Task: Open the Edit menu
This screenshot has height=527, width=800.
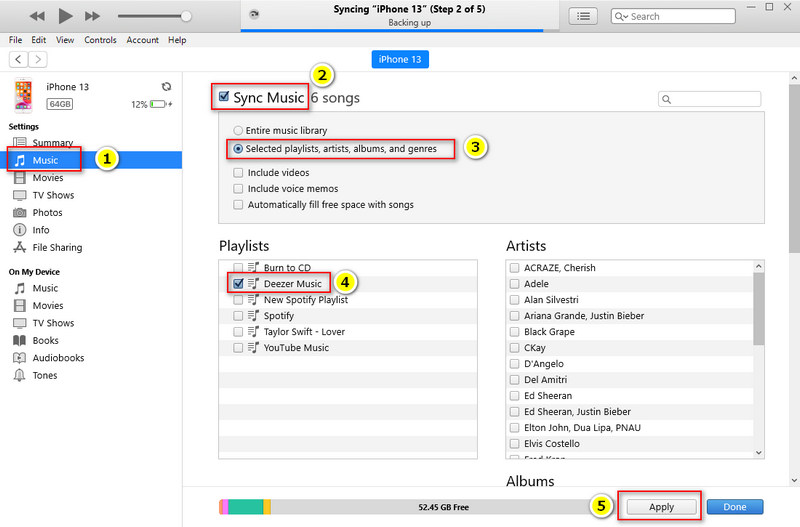Action: [x=38, y=40]
